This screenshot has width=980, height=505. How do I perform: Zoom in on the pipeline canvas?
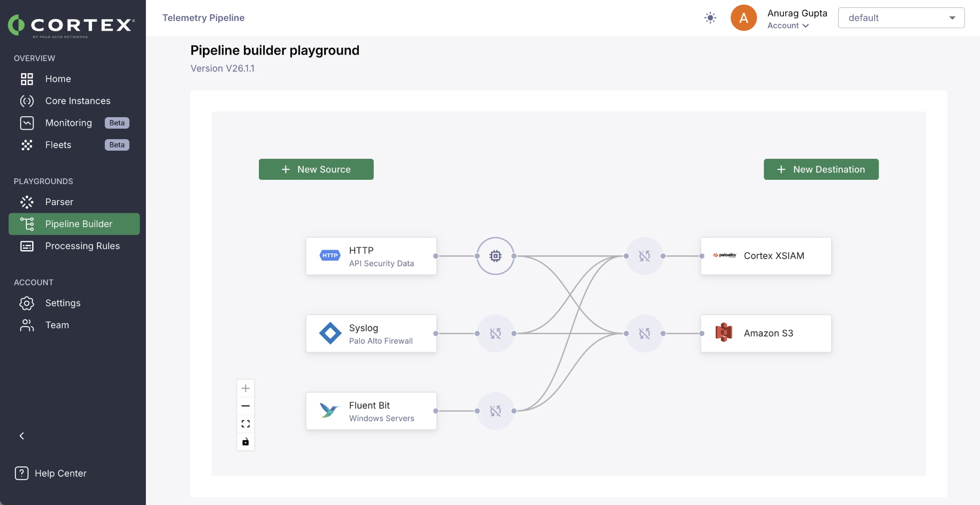[245, 388]
